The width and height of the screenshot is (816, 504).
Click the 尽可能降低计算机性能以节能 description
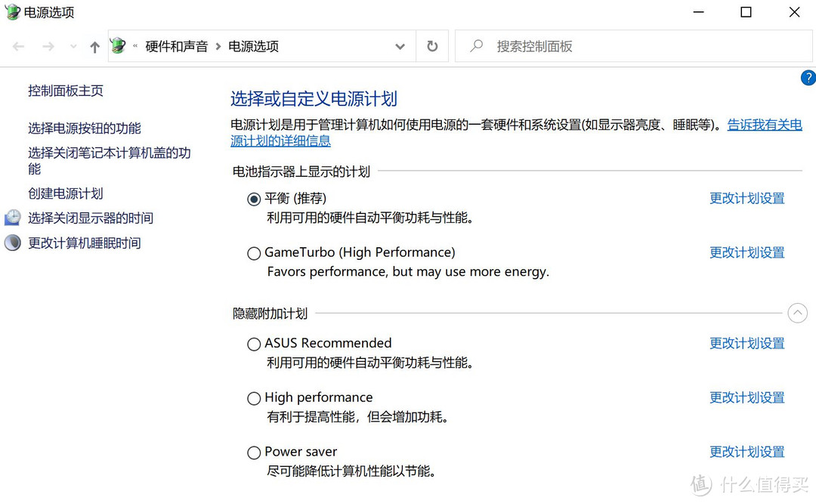[x=351, y=472]
